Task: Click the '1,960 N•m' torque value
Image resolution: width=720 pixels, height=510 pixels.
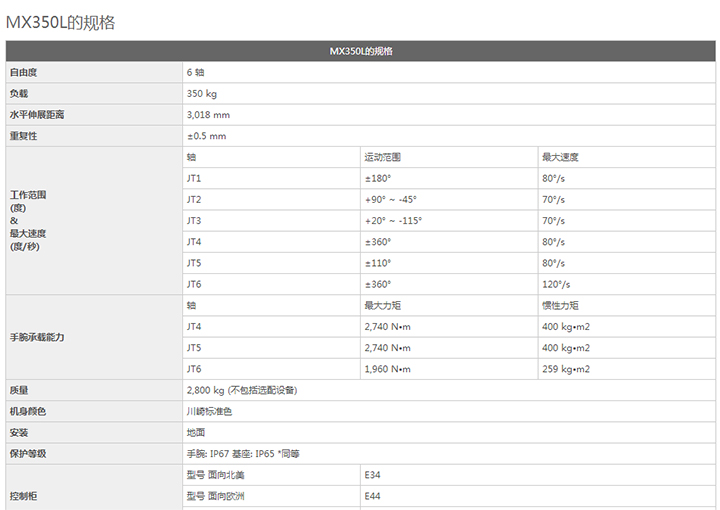Action: coord(388,369)
